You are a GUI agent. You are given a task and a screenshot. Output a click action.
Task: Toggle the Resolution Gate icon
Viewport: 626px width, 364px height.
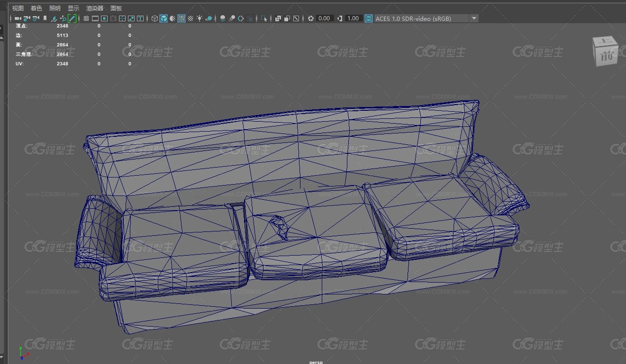(104, 18)
